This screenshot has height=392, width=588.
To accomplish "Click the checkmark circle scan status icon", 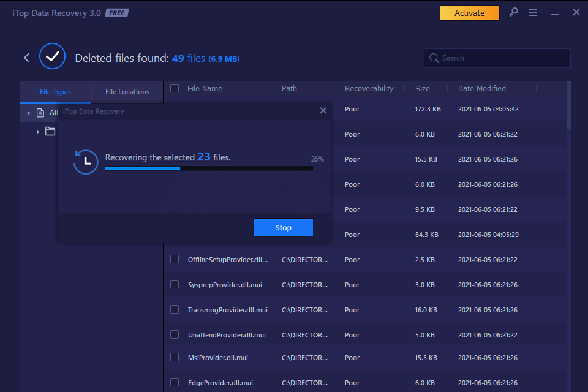I will 52,57.
